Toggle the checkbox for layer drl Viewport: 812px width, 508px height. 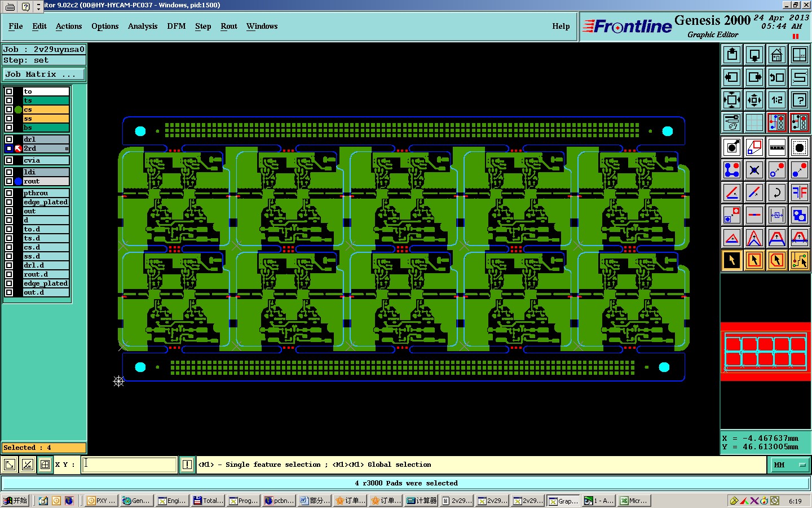(9, 139)
